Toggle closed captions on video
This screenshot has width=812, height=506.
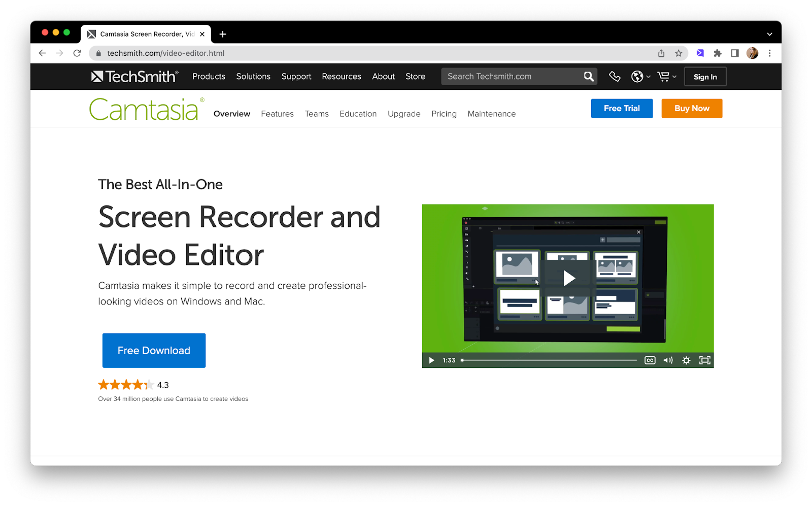[650, 360]
